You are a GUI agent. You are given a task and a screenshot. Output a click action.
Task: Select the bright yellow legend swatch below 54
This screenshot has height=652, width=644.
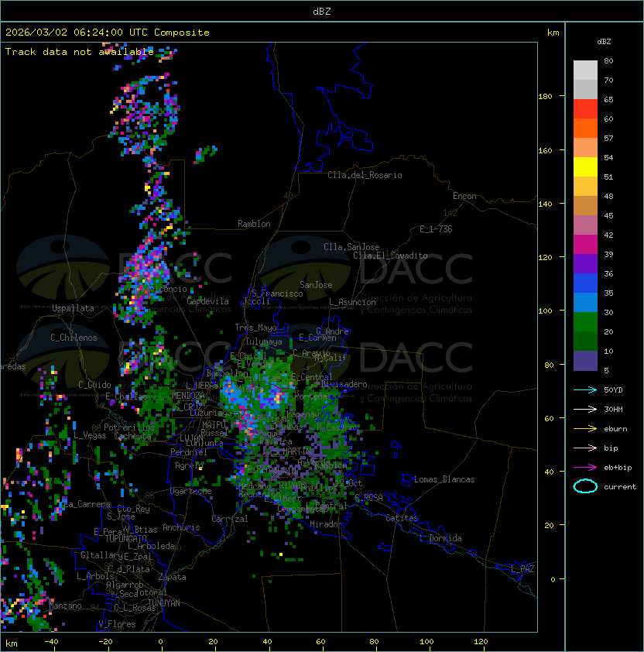pyautogui.click(x=585, y=167)
